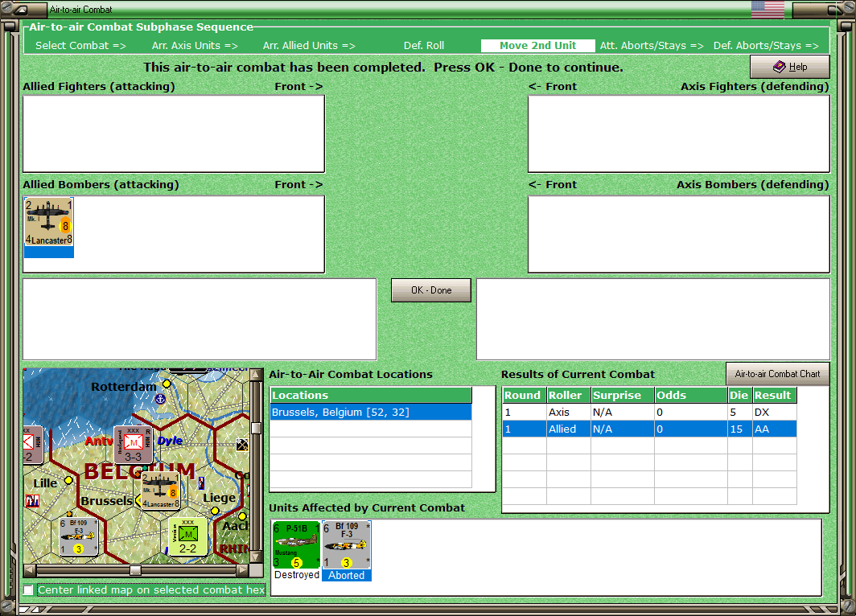
Task: Click the map's vertical scrollbar thumb
Action: 256,429
